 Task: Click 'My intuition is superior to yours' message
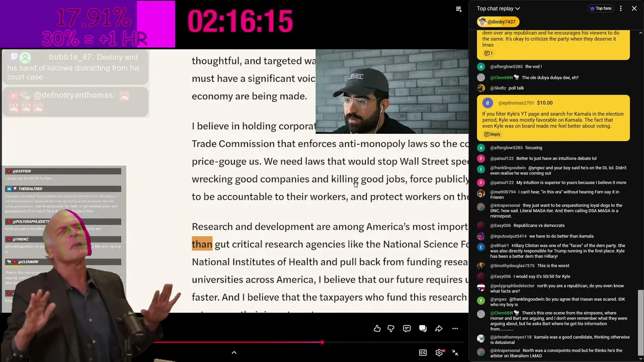click(x=571, y=183)
